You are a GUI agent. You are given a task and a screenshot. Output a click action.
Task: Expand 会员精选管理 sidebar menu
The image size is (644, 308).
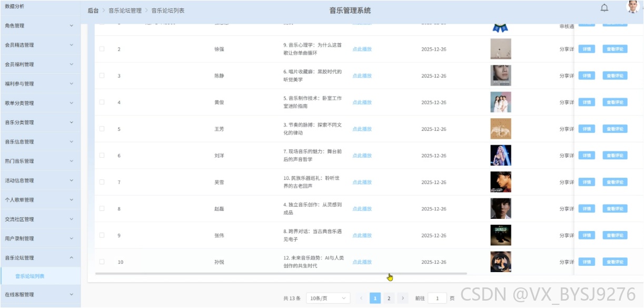coord(40,45)
